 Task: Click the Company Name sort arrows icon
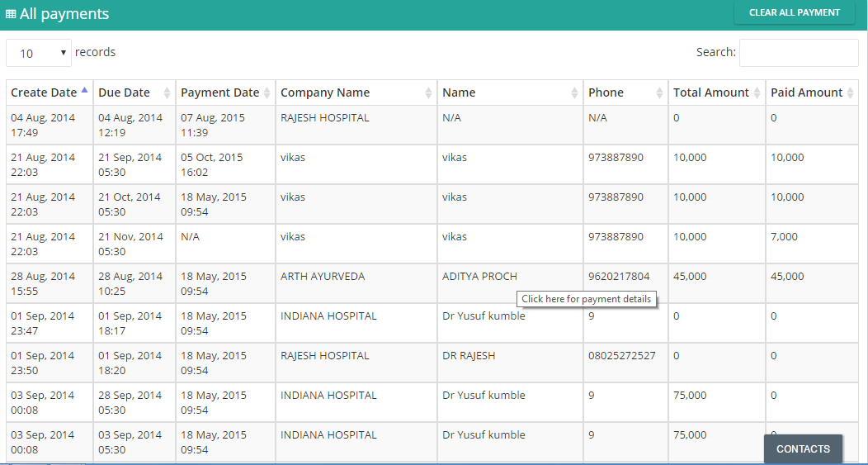pos(428,93)
